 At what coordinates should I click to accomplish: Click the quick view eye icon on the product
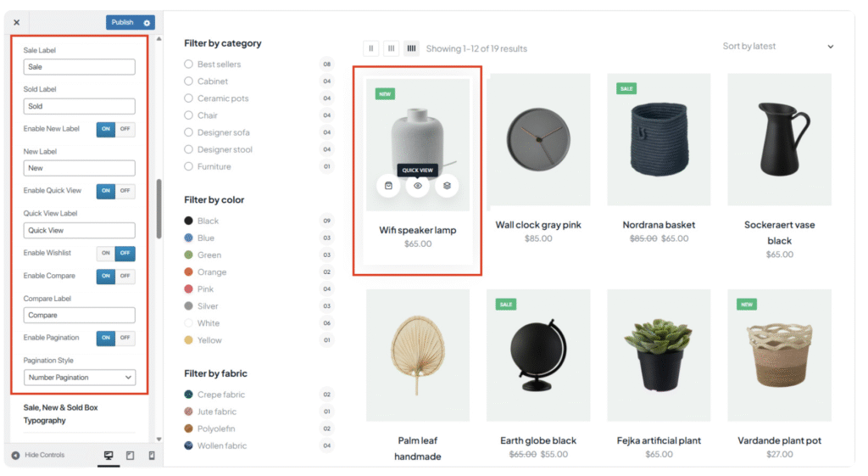click(418, 186)
